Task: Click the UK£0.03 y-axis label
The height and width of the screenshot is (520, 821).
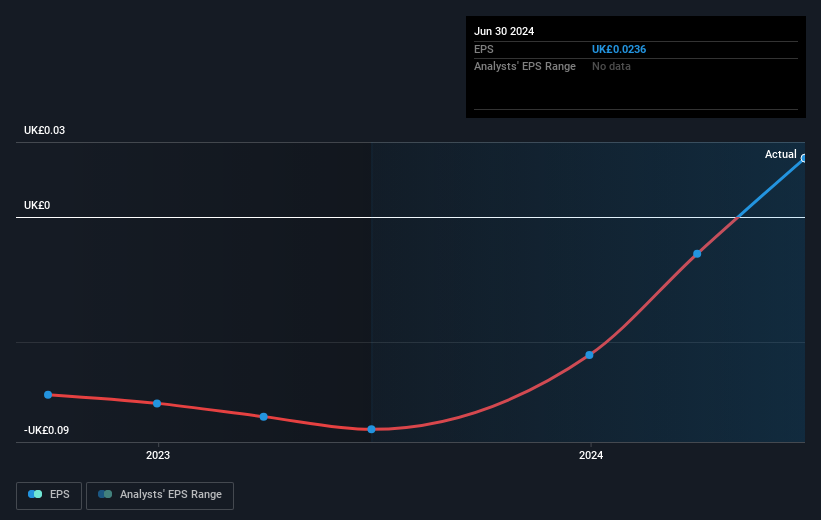Action: point(45,130)
